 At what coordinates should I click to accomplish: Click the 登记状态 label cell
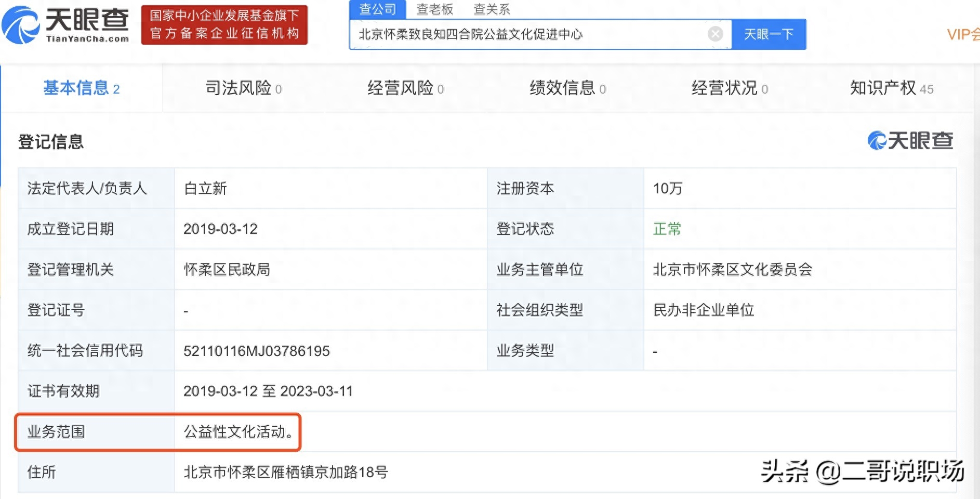pyautogui.click(x=565, y=229)
